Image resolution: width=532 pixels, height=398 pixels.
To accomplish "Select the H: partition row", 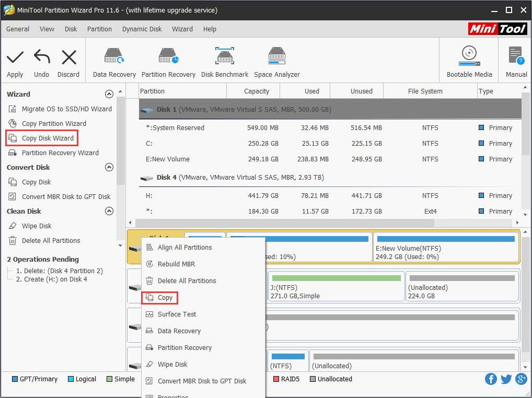I will [330, 196].
